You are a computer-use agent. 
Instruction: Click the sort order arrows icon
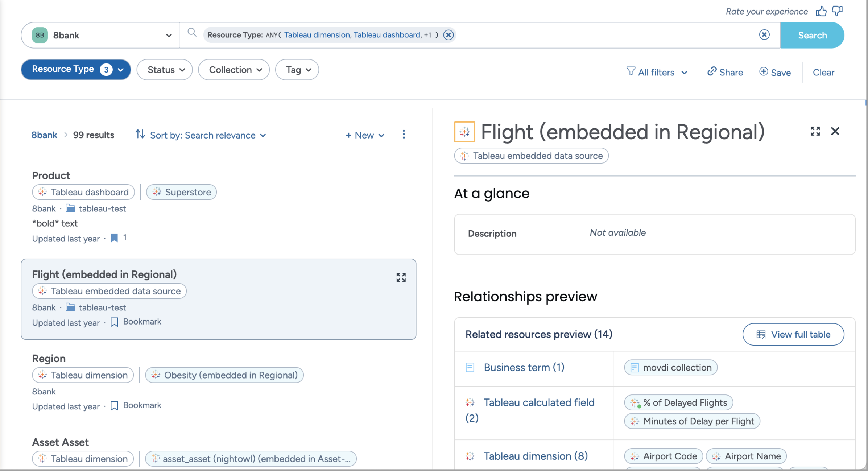point(140,135)
